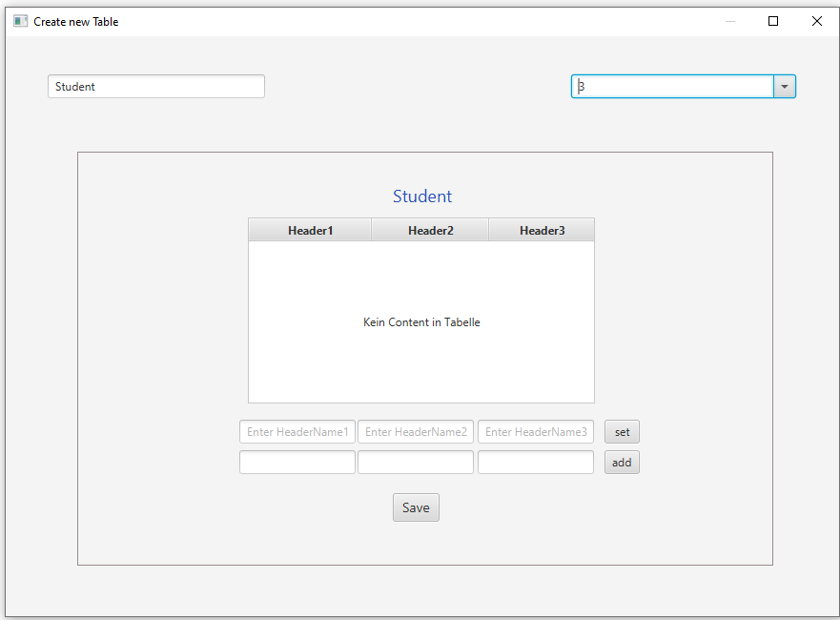Click the Kein Content in Tabelle area

click(x=420, y=321)
